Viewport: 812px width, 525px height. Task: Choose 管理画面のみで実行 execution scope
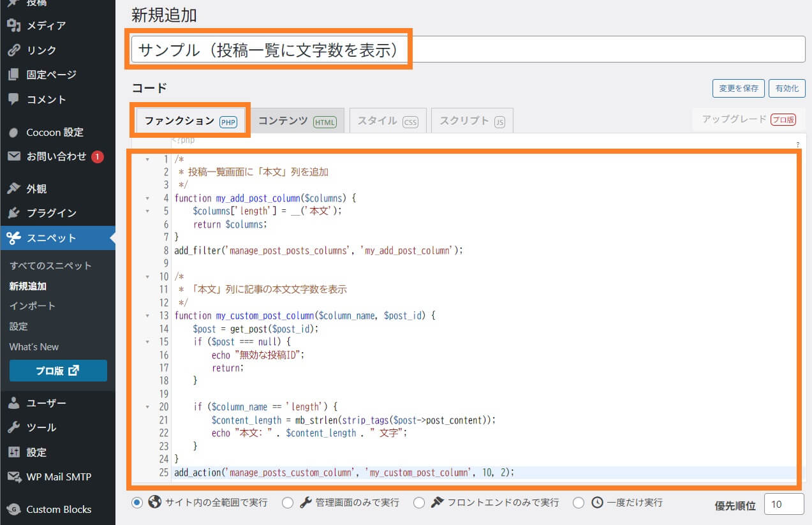288,503
